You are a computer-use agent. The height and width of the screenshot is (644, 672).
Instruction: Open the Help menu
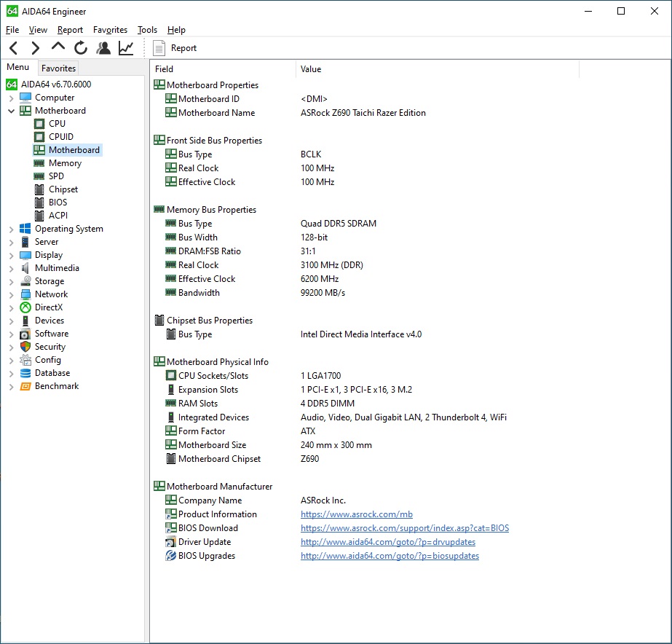pyautogui.click(x=176, y=30)
